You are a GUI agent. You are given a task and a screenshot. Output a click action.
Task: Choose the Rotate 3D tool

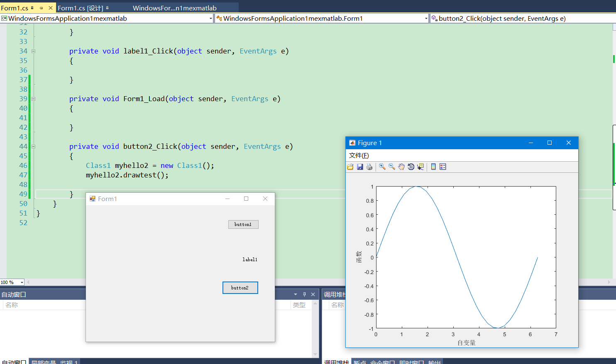point(411,167)
